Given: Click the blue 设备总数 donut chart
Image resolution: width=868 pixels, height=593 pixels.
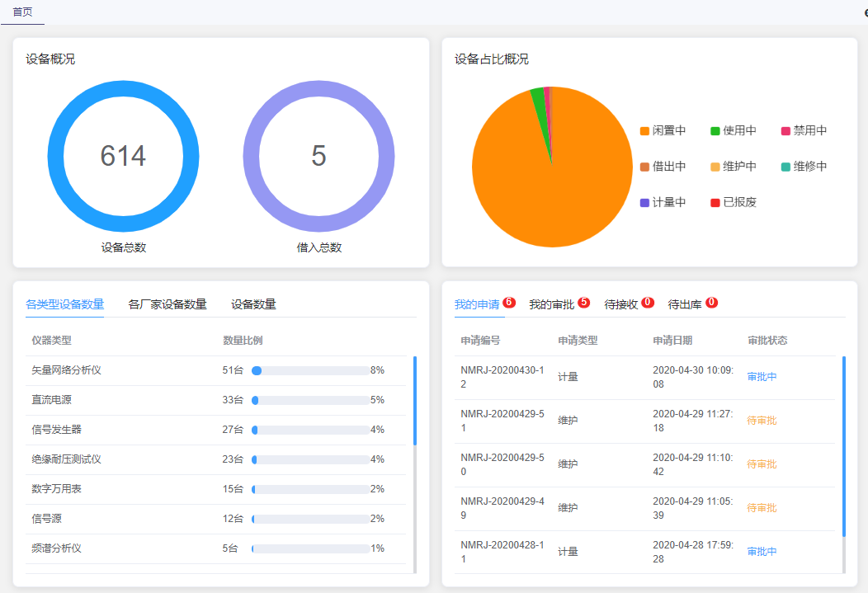Looking at the screenshot, I should point(123,155).
